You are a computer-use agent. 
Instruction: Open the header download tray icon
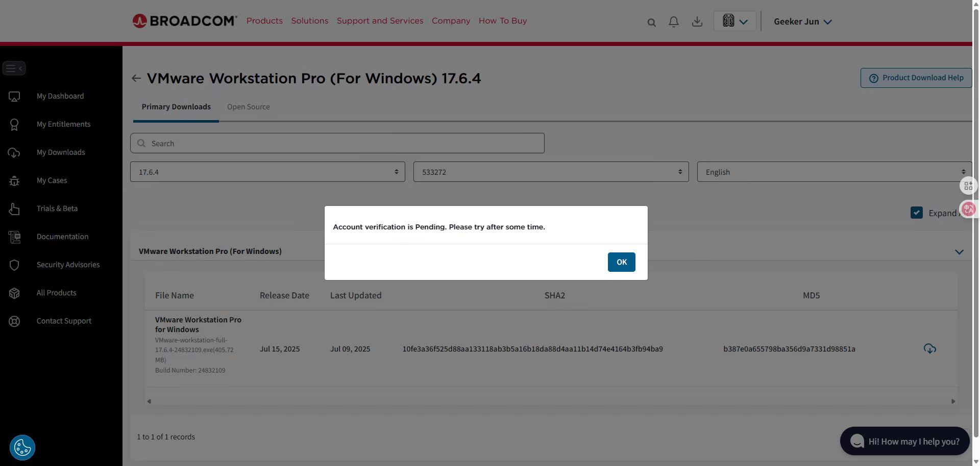point(697,21)
